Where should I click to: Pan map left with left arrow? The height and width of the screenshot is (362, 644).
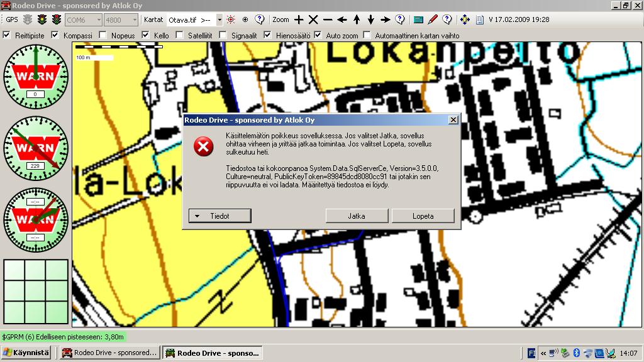point(342,19)
